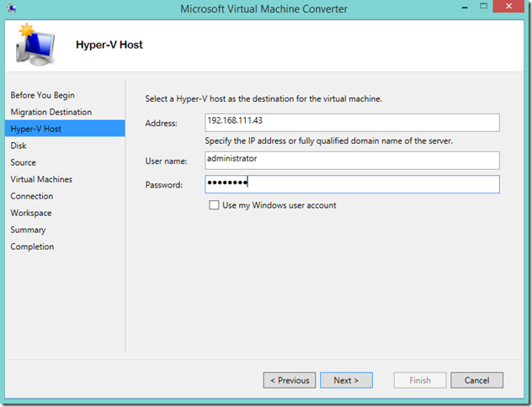Go to Connection step
The image size is (532, 407).
[x=32, y=196]
